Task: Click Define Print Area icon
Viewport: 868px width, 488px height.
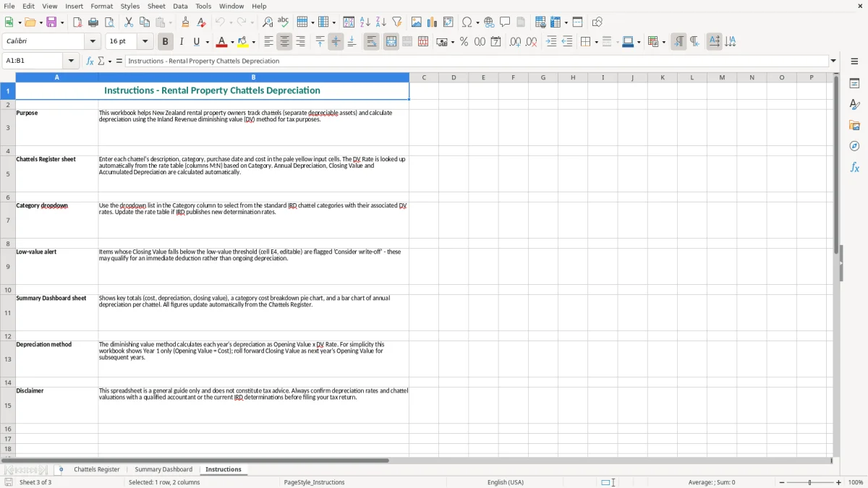Action: pos(540,22)
